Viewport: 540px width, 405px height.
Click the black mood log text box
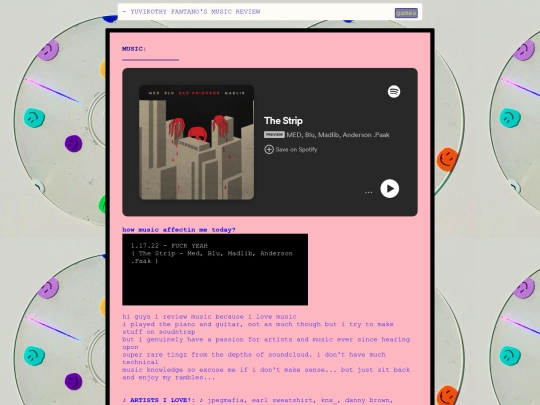[x=215, y=270]
